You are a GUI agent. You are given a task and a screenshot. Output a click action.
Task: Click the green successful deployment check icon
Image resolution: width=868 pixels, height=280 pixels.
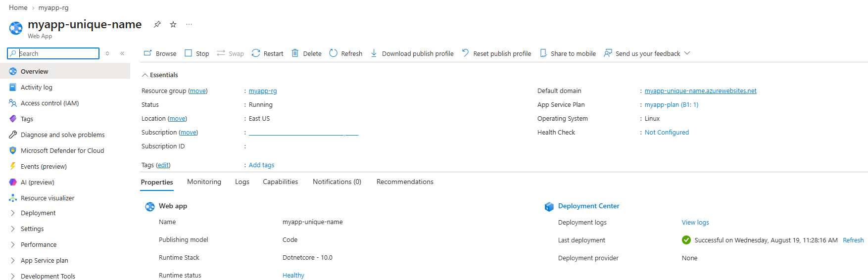[x=686, y=240]
